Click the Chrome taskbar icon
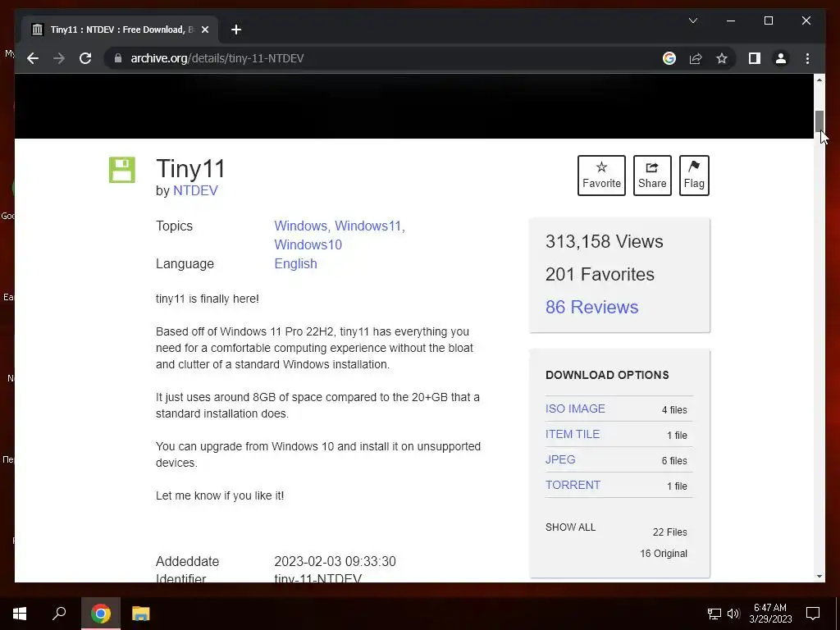 [x=101, y=614]
